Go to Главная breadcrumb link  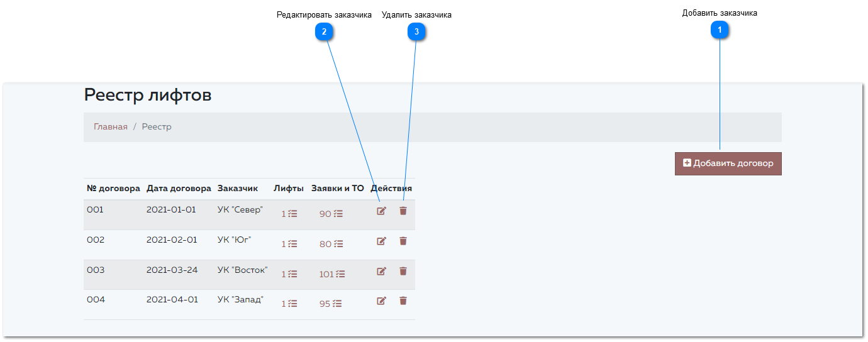[111, 127]
